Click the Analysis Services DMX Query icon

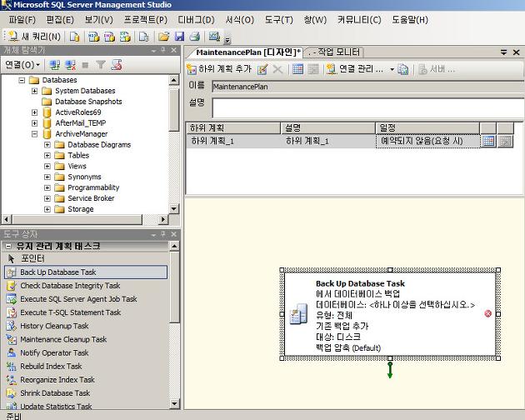tap(109, 36)
